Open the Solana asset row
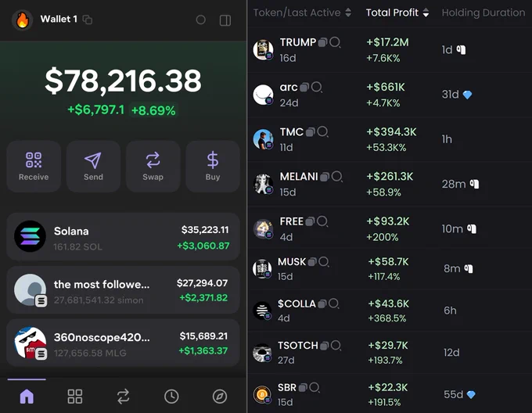Viewport: 532px width, 413px height. [123, 237]
